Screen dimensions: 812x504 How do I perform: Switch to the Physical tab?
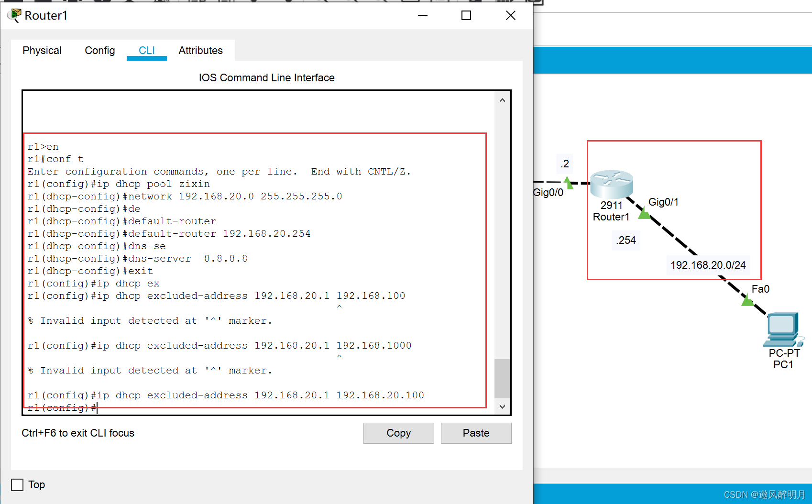click(42, 50)
